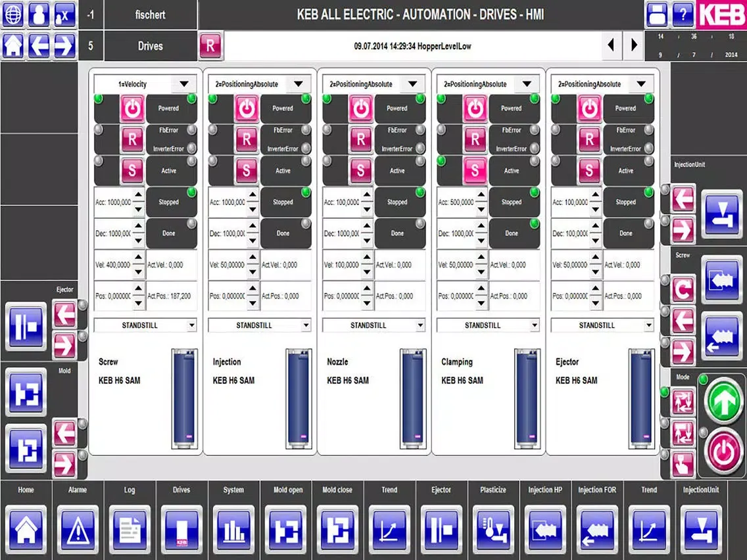The width and height of the screenshot is (747, 560).
Task: Open the language globe icon
Action: pos(13,14)
